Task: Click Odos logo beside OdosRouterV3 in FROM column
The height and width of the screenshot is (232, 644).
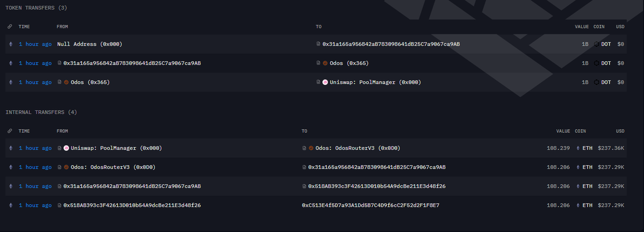Action: coord(66,167)
